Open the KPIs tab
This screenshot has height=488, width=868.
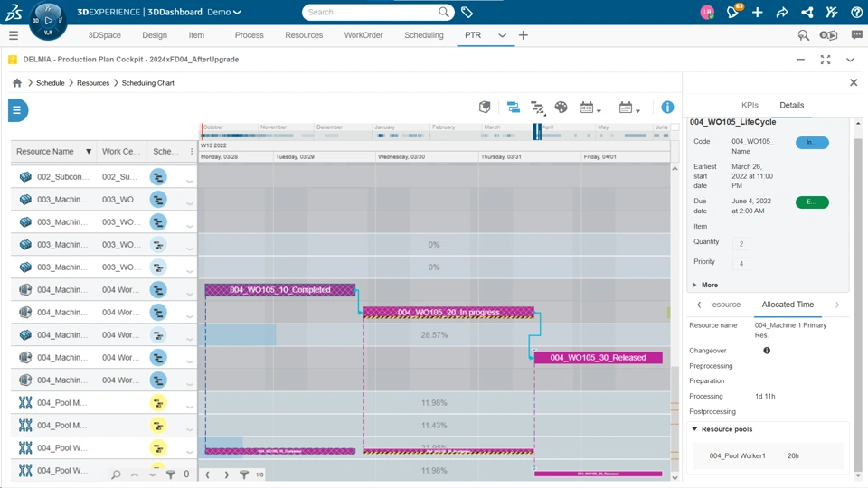[750, 105]
